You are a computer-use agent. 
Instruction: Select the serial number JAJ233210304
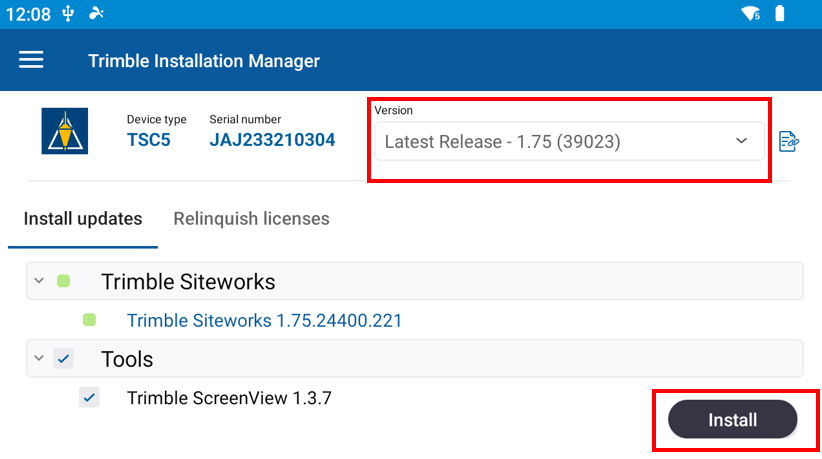click(272, 140)
